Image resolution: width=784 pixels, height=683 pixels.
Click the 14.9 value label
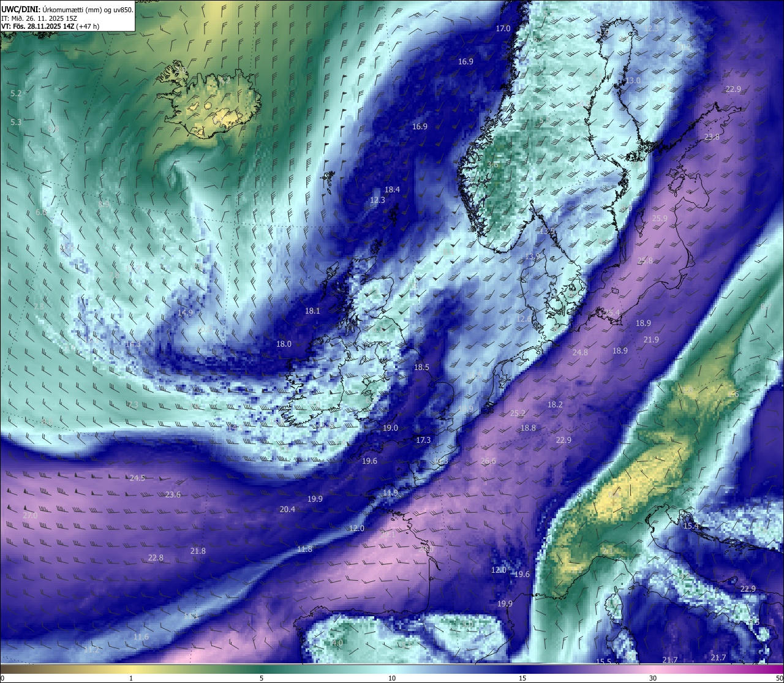pyautogui.click(x=185, y=312)
